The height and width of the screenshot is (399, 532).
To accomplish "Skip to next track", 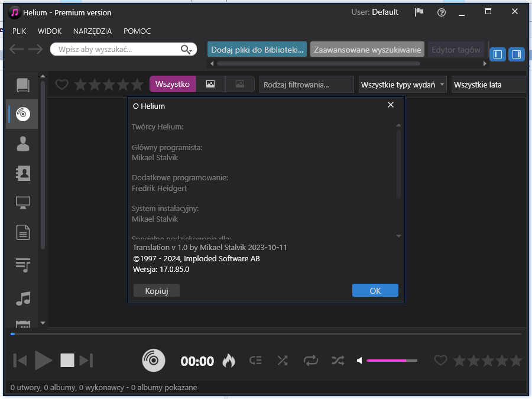I will pyautogui.click(x=86, y=361).
